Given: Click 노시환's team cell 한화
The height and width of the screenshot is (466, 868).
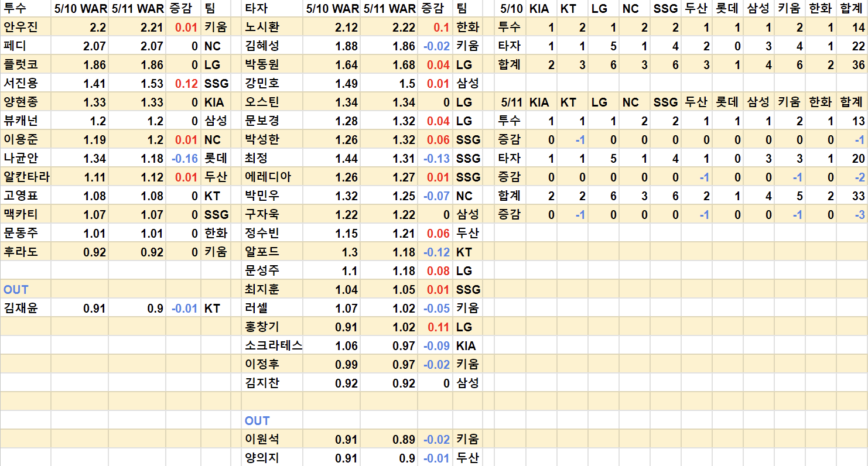Looking at the screenshot, I should point(467,27).
